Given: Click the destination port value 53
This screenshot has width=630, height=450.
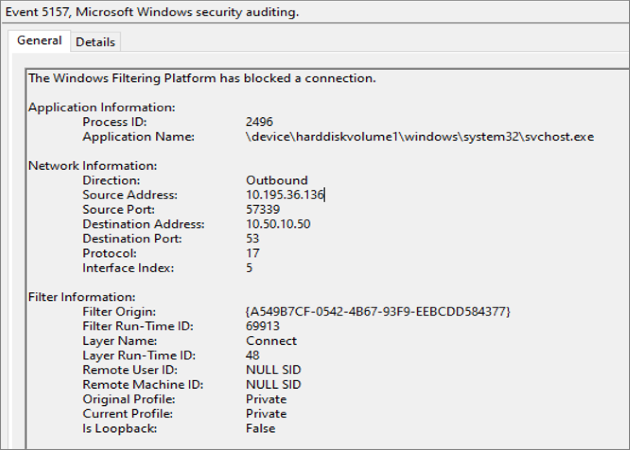Looking at the screenshot, I should pyautogui.click(x=253, y=239).
